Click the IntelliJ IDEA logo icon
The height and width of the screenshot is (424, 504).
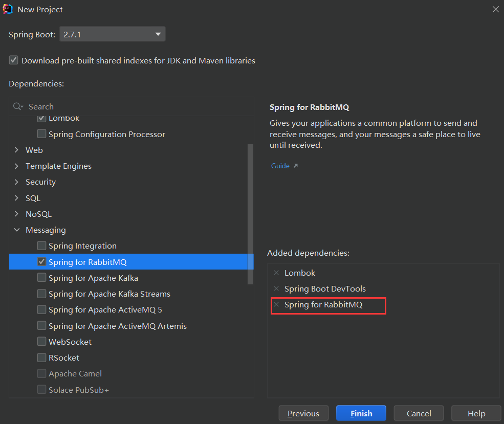click(x=7, y=9)
